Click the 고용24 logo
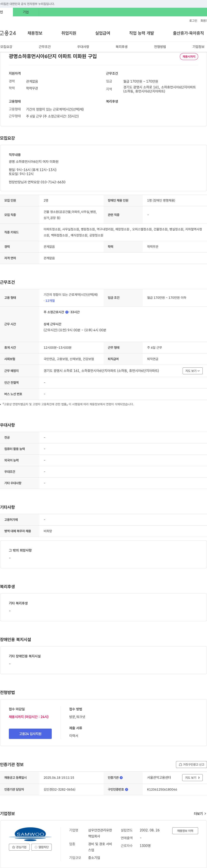Screen dimensions: 207x868 [8, 33]
